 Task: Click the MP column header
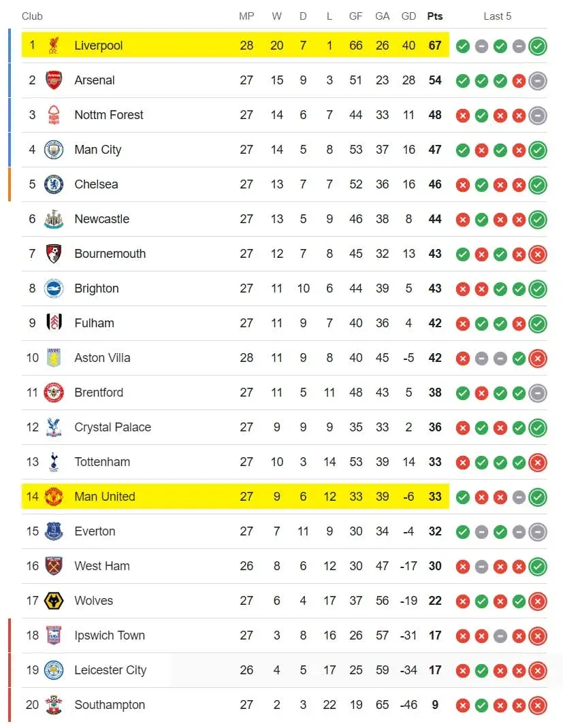246,16
